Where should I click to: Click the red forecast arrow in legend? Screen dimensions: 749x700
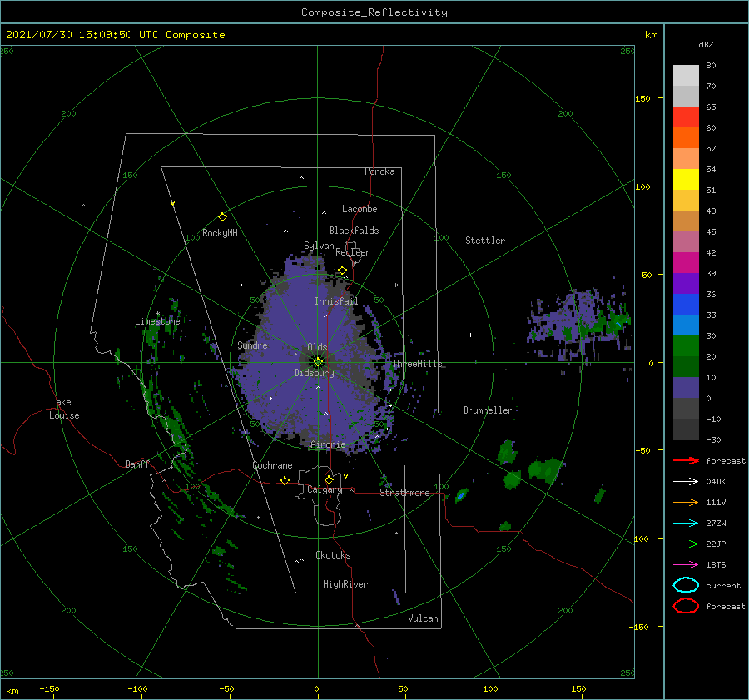tap(686, 460)
